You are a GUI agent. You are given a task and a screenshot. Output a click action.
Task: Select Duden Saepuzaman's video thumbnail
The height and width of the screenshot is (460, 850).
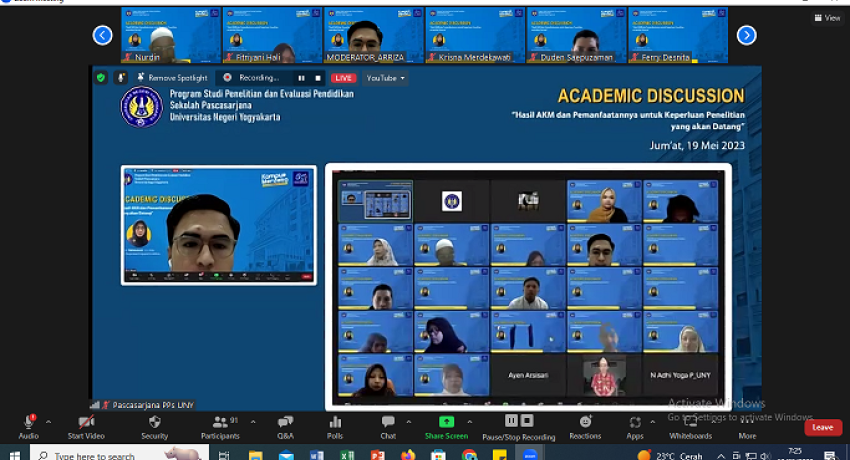[576, 35]
